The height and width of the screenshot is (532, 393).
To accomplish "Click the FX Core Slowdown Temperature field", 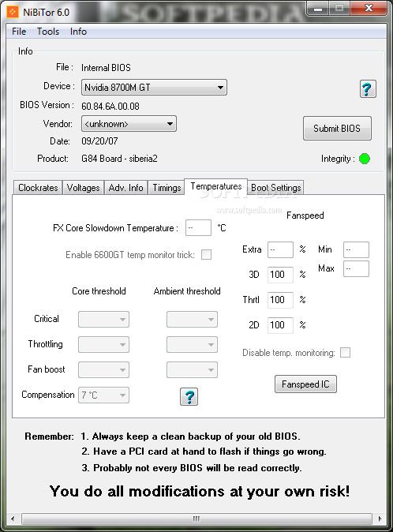I will 198,227.
